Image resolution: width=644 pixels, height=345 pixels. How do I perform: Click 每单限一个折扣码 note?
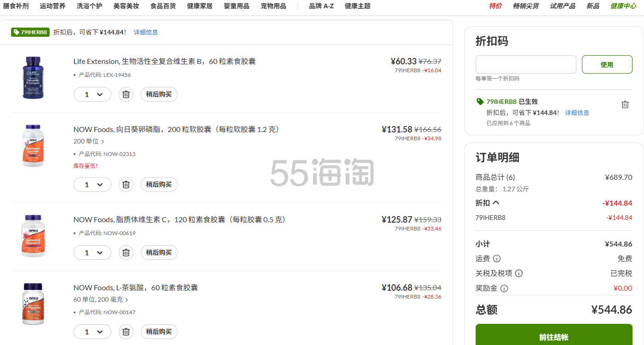[x=497, y=79]
